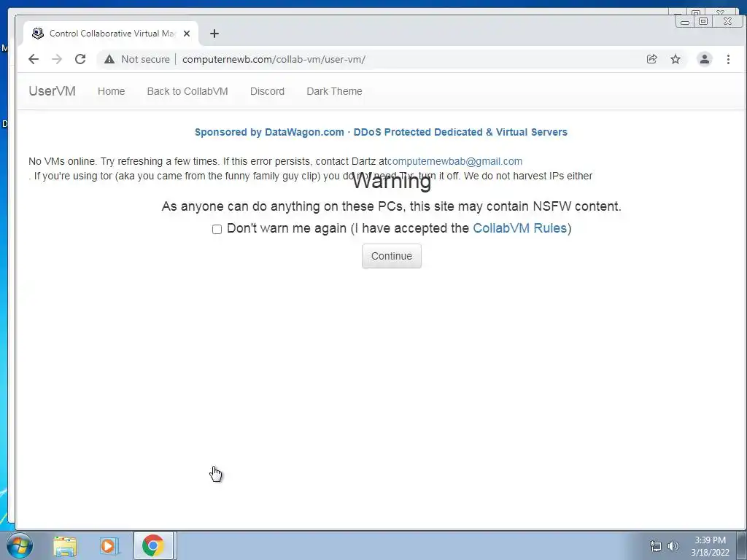Click the network tray icon

(656, 546)
